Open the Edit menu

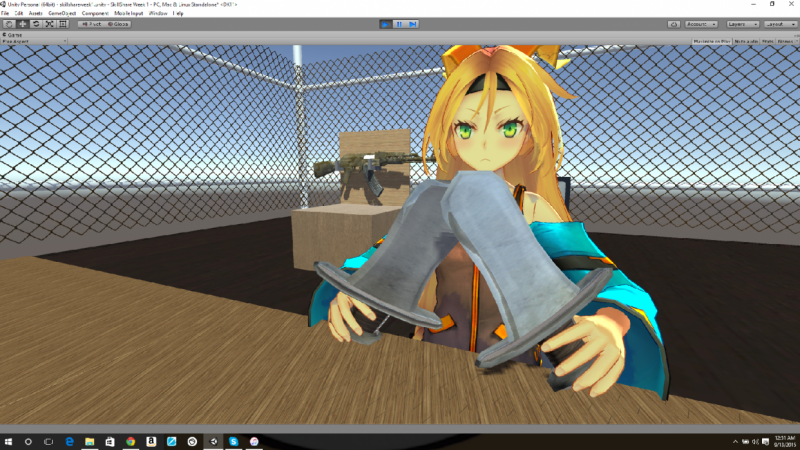point(19,13)
